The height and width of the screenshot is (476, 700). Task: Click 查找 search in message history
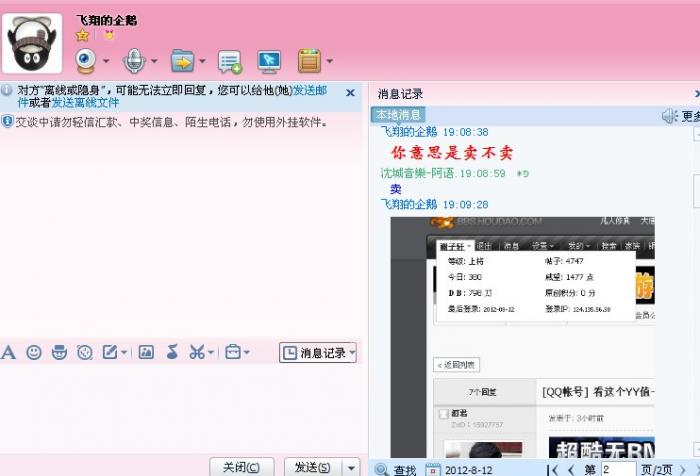pyautogui.click(x=405, y=470)
